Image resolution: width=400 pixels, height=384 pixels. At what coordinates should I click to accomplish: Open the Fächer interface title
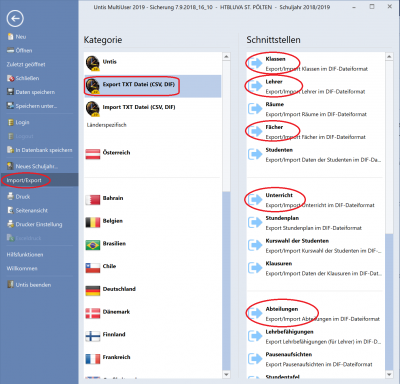point(274,127)
